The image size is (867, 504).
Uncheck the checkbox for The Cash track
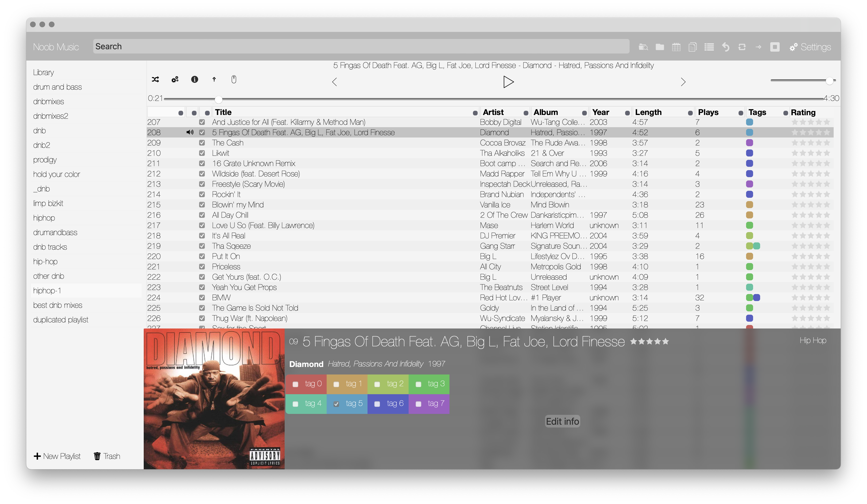coord(202,143)
